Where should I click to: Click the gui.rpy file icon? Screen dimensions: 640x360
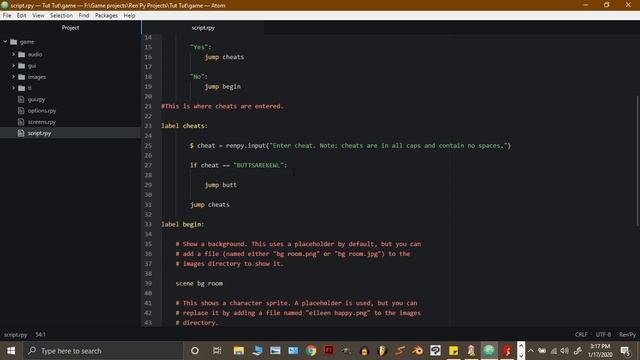coord(21,100)
